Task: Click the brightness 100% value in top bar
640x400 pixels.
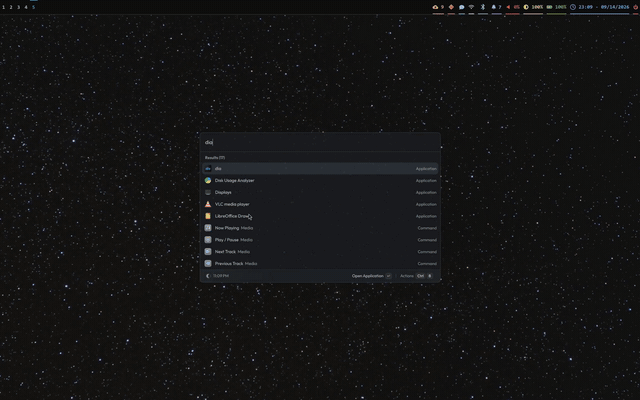Action: click(537, 7)
